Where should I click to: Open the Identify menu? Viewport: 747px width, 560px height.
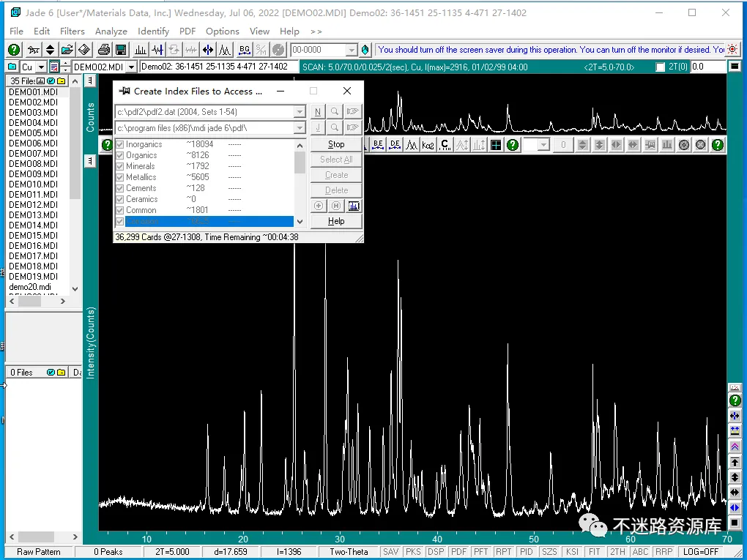[x=153, y=31]
